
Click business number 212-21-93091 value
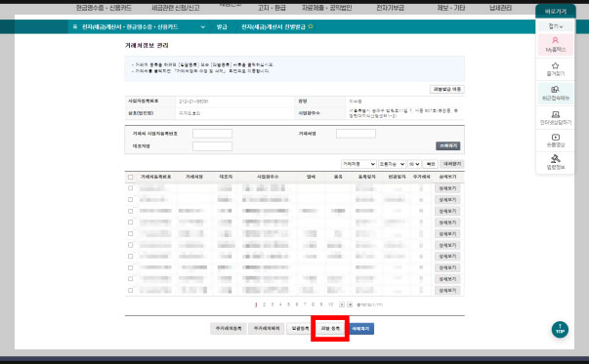(x=193, y=101)
